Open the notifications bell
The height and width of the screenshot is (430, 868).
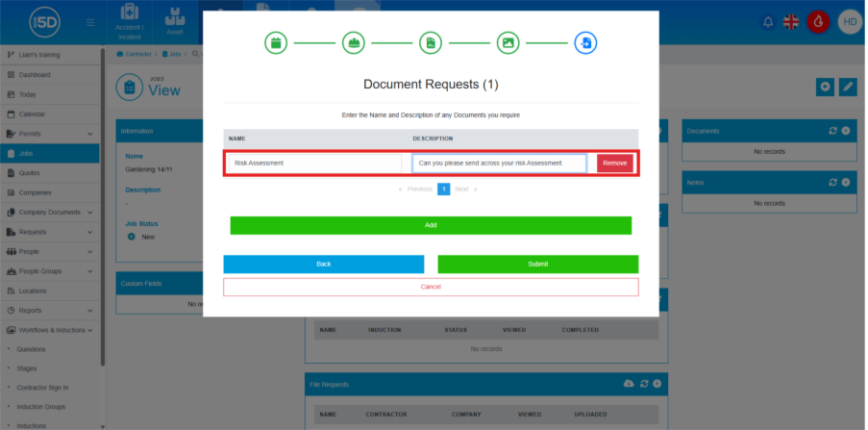coord(767,22)
